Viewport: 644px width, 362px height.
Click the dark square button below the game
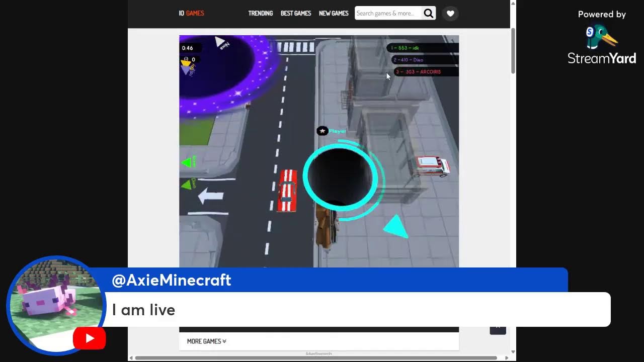coord(498,330)
